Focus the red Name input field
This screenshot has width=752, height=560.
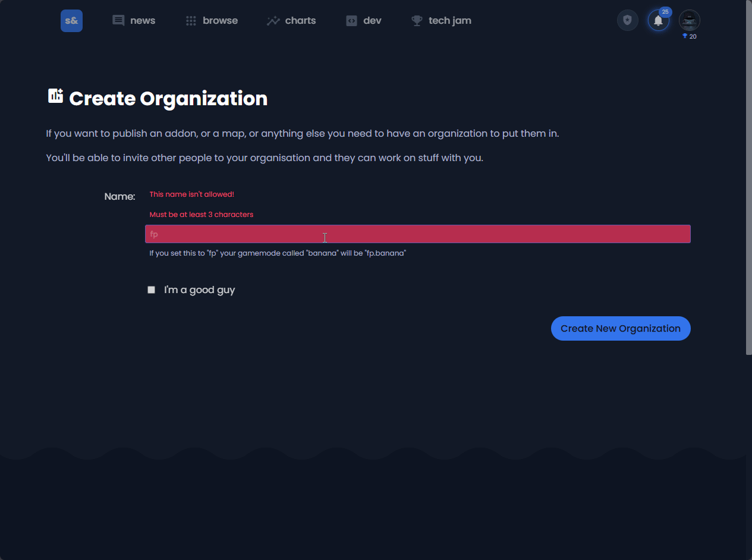coord(417,234)
